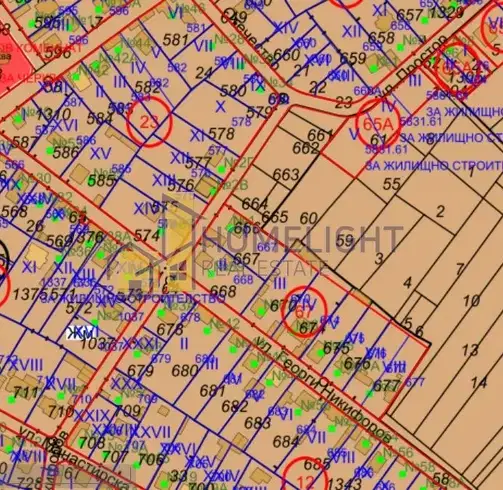Click parcel 681 on the map

(x=213, y=390)
